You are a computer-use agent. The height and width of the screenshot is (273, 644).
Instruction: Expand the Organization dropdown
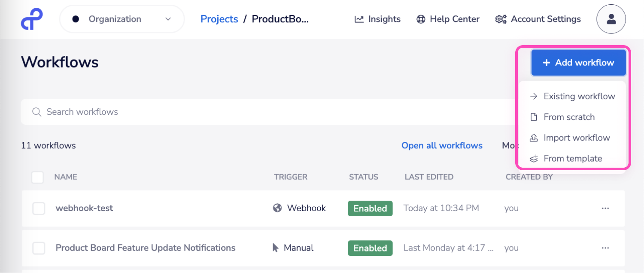tap(168, 19)
